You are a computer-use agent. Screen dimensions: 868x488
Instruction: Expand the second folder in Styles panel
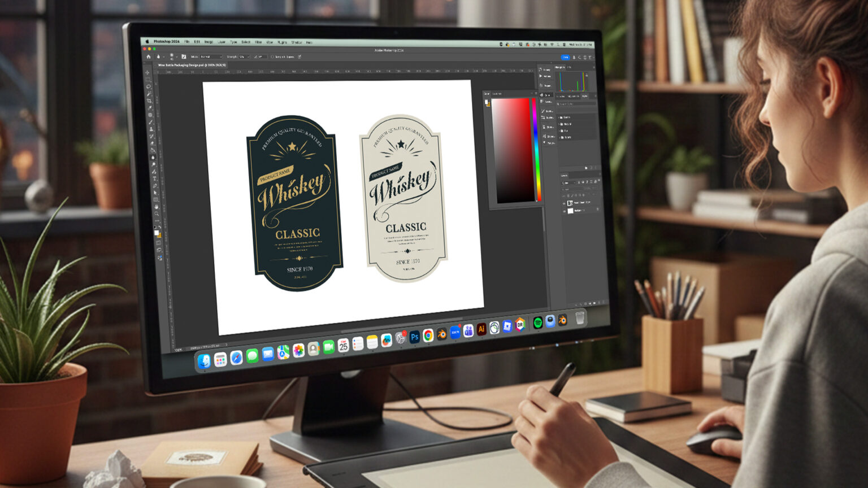pyautogui.click(x=560, y=124)
